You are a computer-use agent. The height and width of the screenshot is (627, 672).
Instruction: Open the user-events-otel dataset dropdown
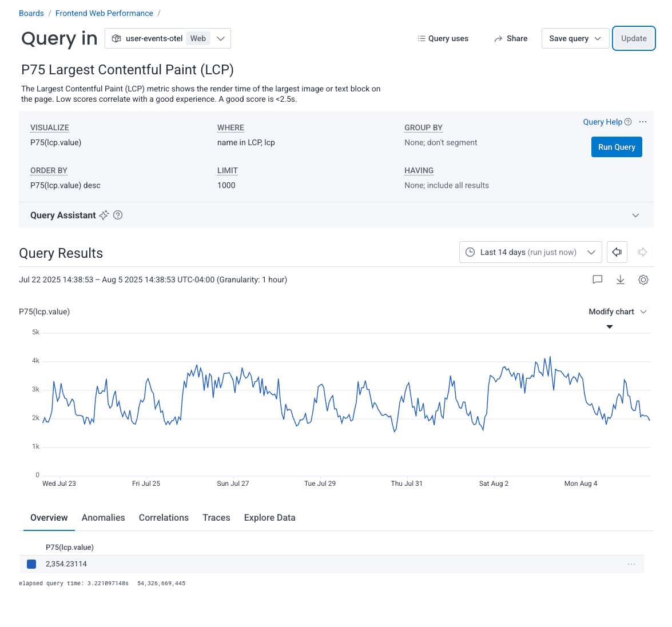pos(168,38)
